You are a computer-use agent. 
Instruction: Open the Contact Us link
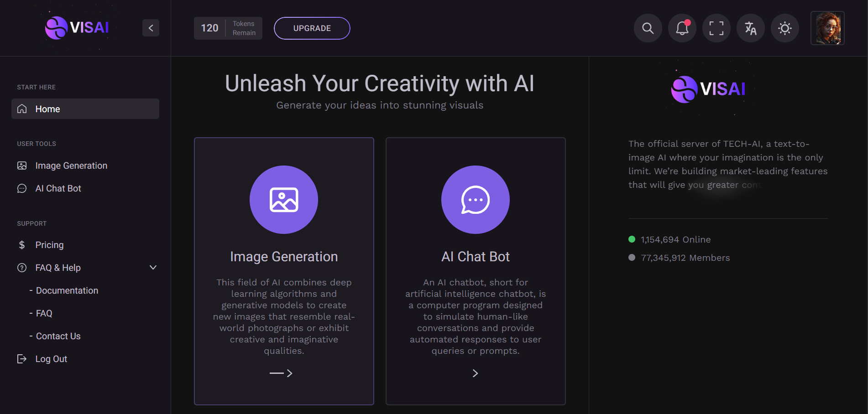58,336
